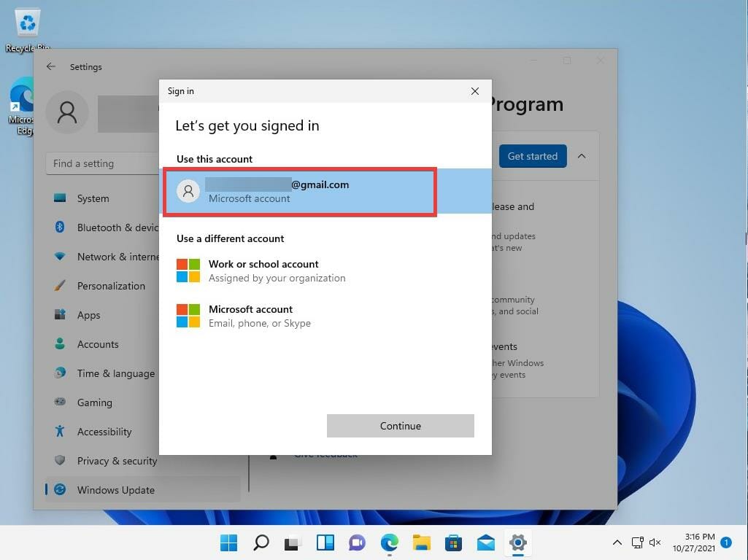748x560 pixels.
Task: Click the Get started button
Action: click(533, 156)
